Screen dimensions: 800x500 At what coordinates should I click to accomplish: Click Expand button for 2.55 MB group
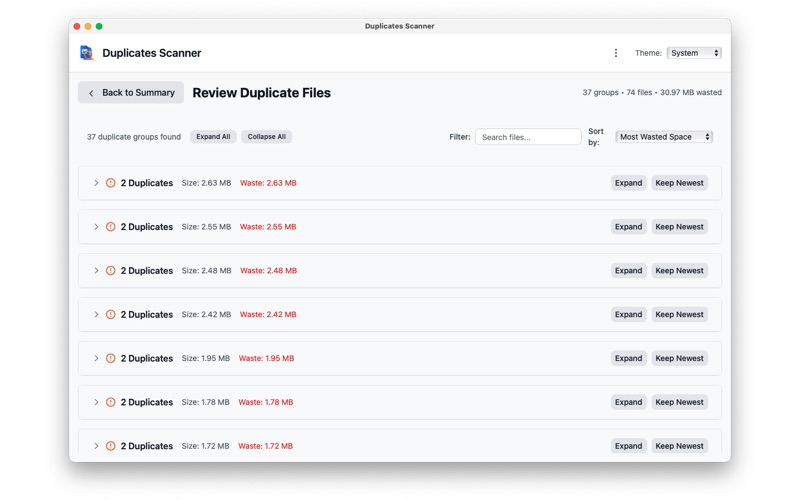pos(629,227)
